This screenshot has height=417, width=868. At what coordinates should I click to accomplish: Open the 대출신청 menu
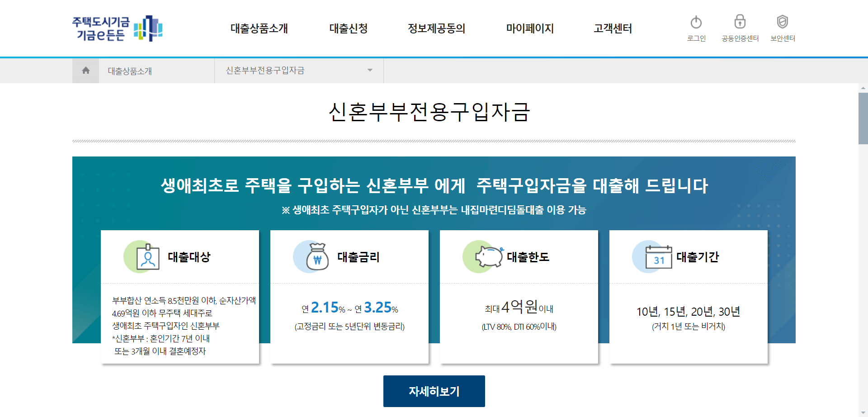pos(348,28)
